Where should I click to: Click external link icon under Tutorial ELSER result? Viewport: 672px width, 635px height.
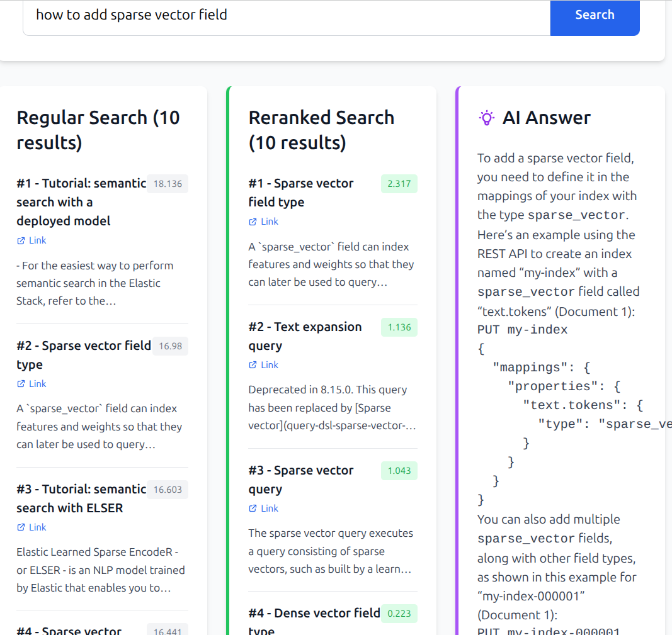21,527
